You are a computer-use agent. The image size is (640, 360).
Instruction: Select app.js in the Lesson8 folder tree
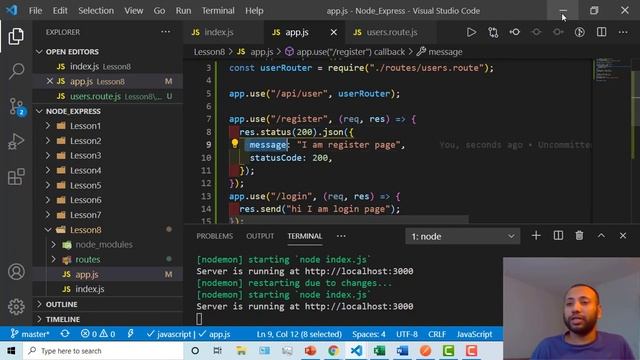pyautogui.click(x=87, y=274)
